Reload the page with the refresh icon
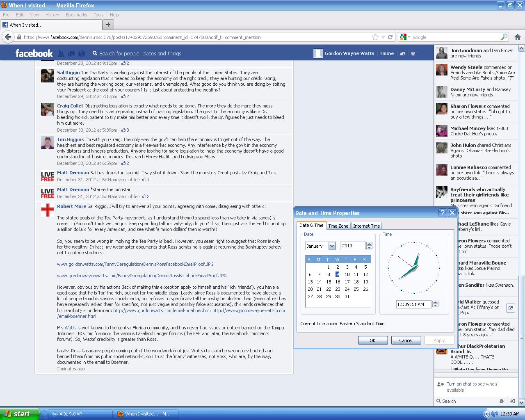This screenshot has width=525, height=420. (390, 37)
